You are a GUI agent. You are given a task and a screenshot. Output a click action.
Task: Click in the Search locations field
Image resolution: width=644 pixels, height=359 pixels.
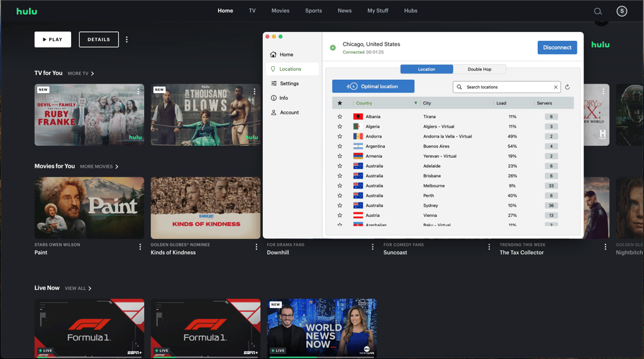(x=507, y=87)
